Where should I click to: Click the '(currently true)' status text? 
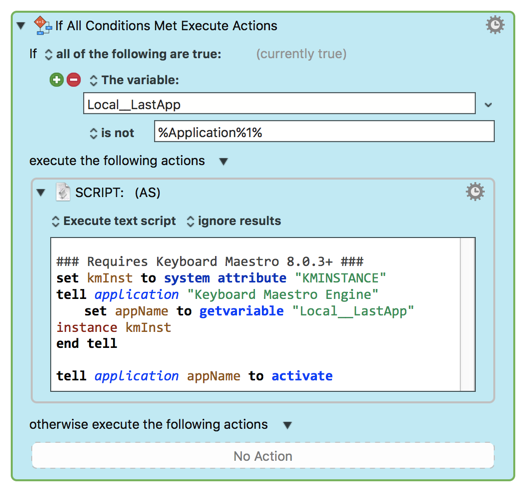point(301,54)
